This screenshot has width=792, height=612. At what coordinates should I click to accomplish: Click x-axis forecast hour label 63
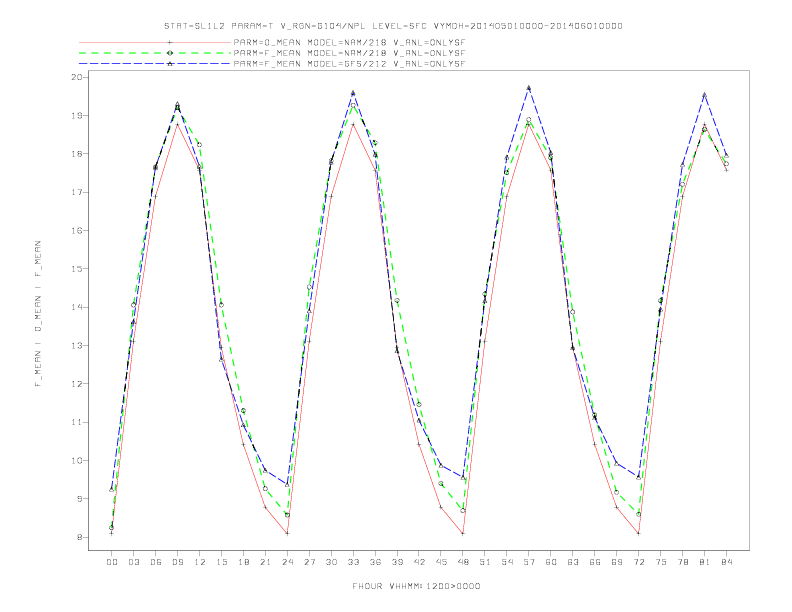coord(573,562)
